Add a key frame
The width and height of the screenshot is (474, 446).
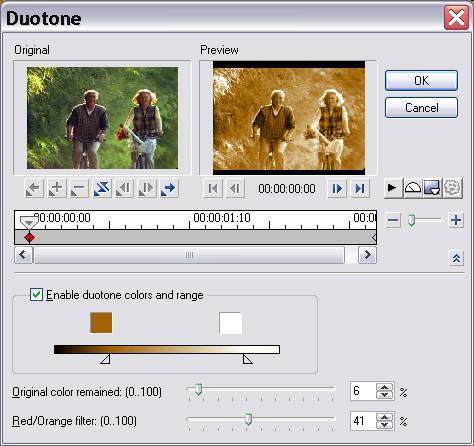click(57, 188)
